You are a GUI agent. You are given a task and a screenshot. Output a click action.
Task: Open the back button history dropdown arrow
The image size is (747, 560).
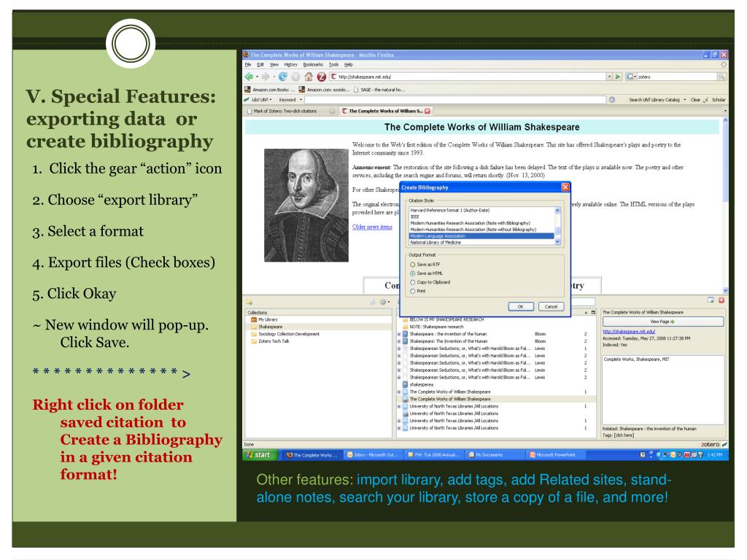pyautogui.click(x=258, y=77)
